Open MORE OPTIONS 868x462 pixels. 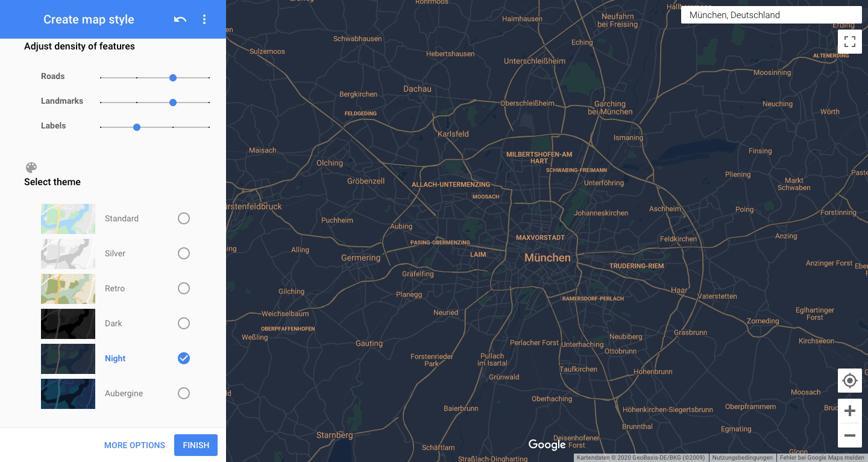[134, 445]
